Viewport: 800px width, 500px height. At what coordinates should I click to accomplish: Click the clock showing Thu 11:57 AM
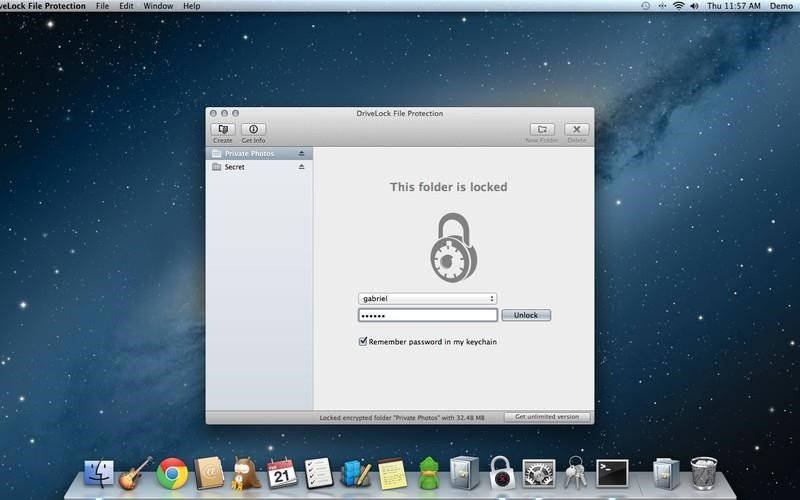pos(733,6)
